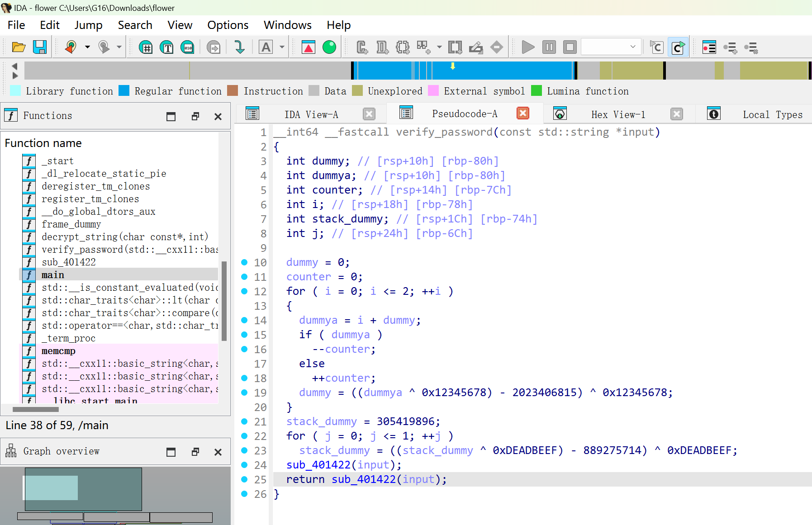Click the teal Text search T icon

166,47
